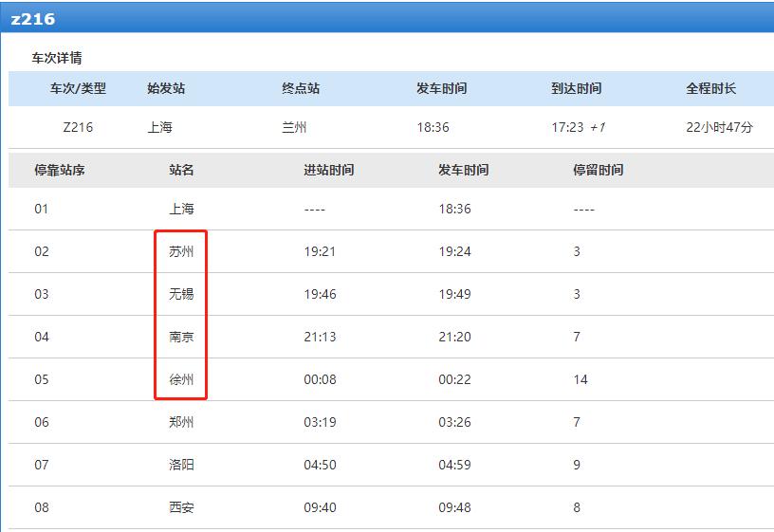774x532 pixels.
Task: Click the 到达时间 column header
Action: [x=576, y=88]
